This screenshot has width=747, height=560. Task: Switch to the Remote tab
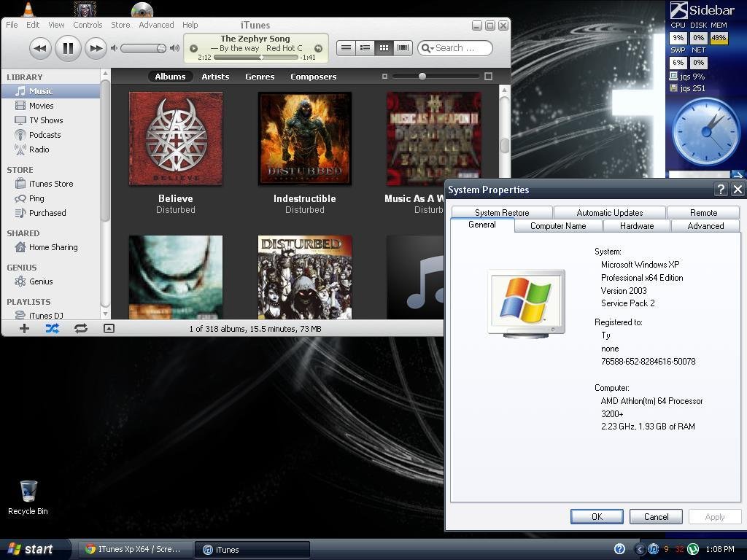pos(704,212)
